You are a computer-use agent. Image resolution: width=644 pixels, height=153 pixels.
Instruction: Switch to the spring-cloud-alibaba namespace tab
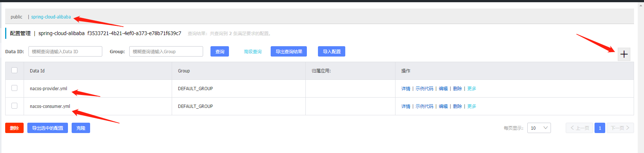[x=51, y=17]
